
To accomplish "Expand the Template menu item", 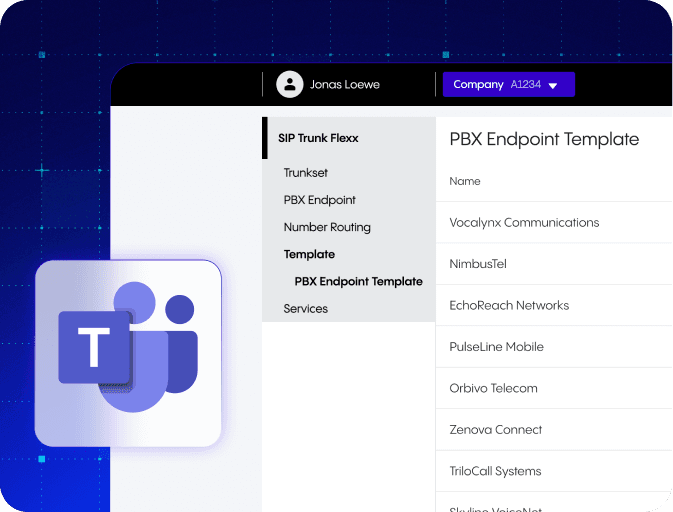I will (309, 254).
